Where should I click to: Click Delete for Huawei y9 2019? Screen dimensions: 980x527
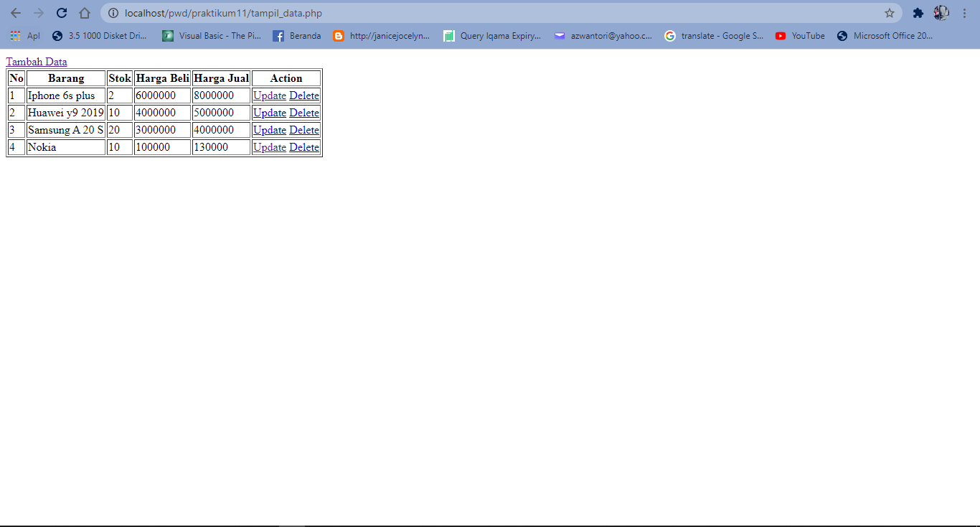point(304,113)
